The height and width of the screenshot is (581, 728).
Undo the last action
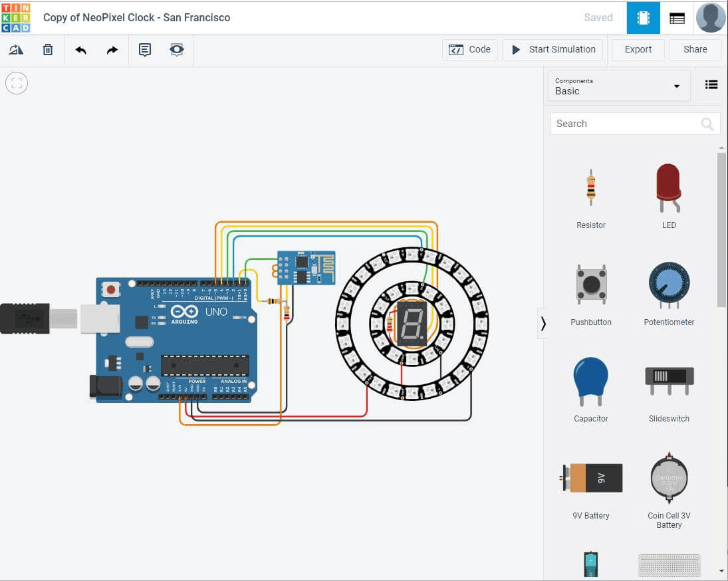pyautogui.click(x=80, y=49)
